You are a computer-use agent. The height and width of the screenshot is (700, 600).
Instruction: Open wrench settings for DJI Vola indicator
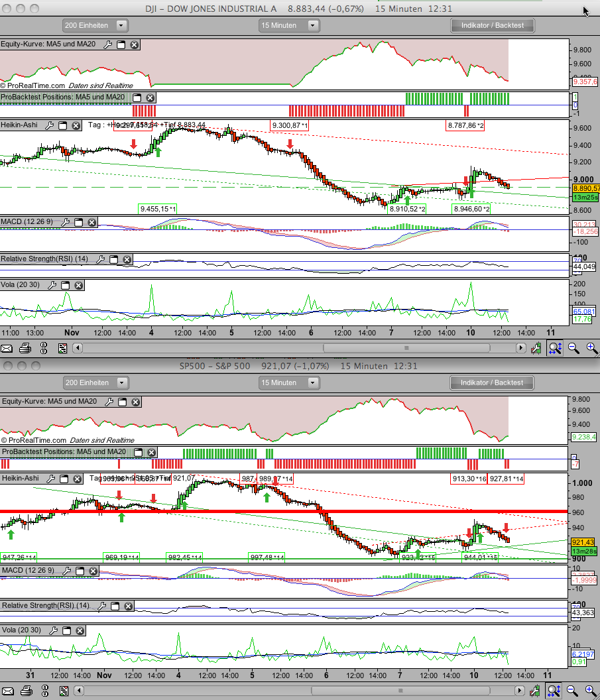[52, 285]
